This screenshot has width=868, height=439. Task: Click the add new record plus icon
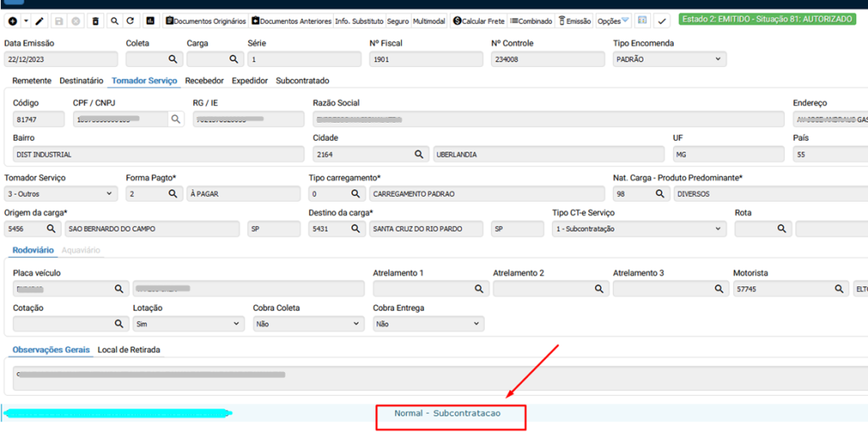pos(12,20)
